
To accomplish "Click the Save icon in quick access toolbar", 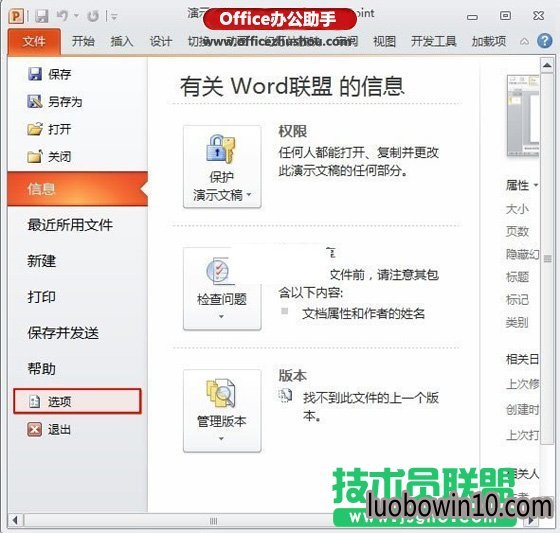I will click(41, 16).
